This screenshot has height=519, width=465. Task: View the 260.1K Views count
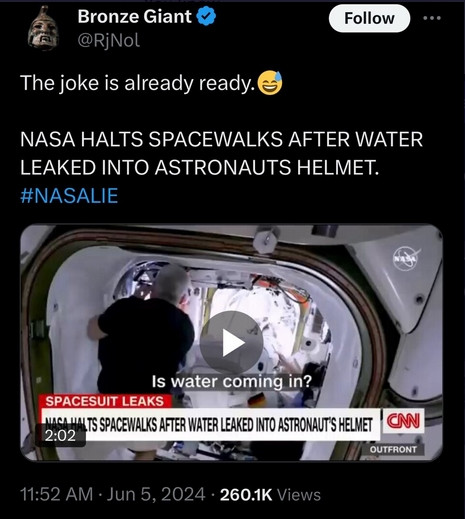click(270, 495)
